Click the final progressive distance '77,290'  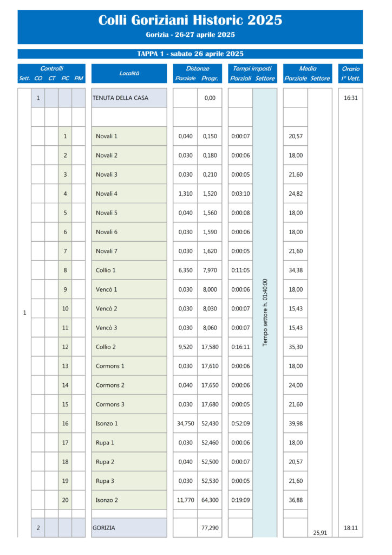tap(210, 528)
